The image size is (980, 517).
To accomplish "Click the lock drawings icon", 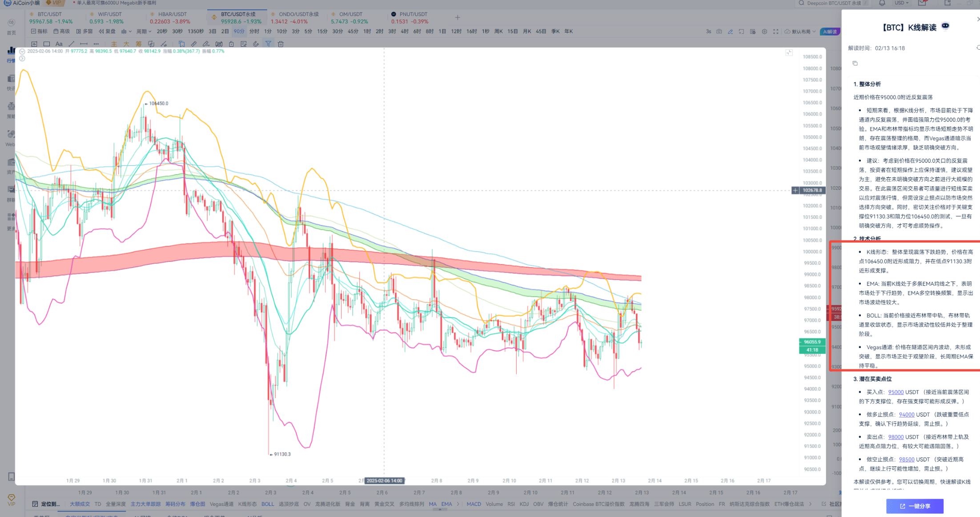I will [x=231, y=44].
